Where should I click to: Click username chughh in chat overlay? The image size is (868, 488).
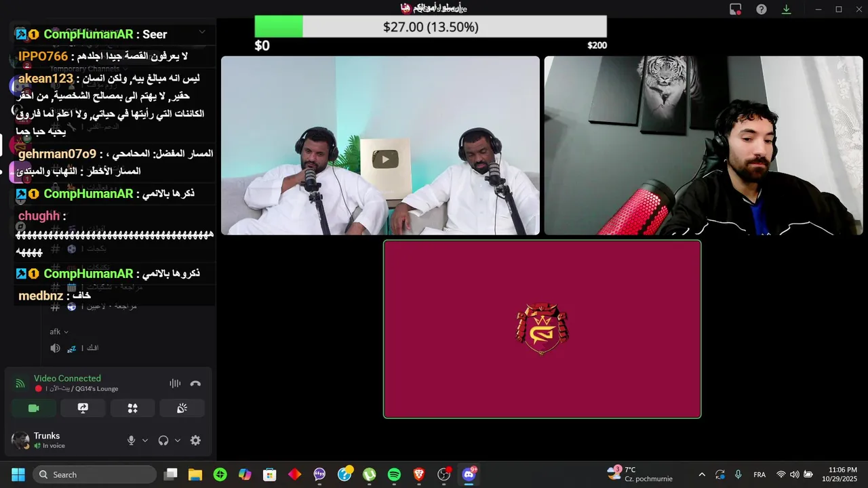[x=39, y=216]
